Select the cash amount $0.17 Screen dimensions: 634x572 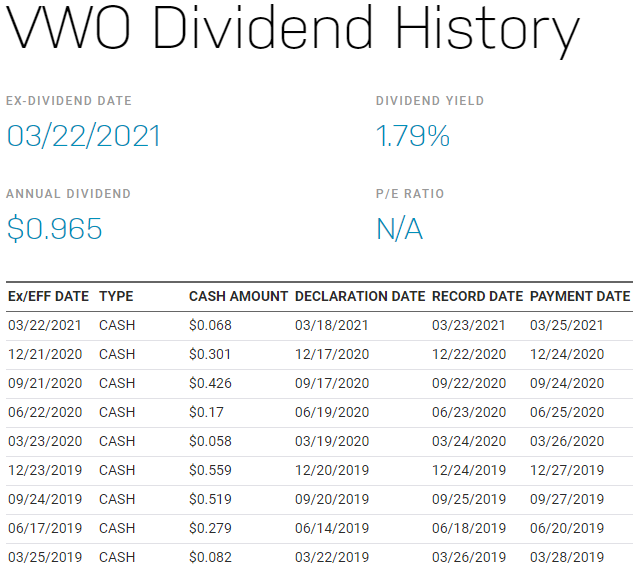pos(206,412)
